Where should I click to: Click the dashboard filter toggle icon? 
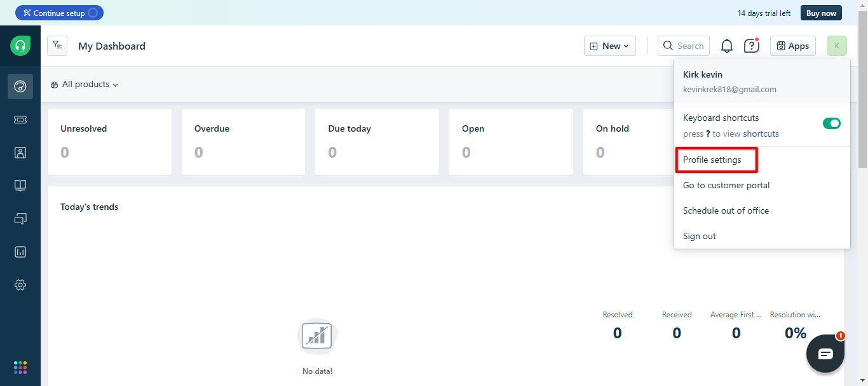57,46
